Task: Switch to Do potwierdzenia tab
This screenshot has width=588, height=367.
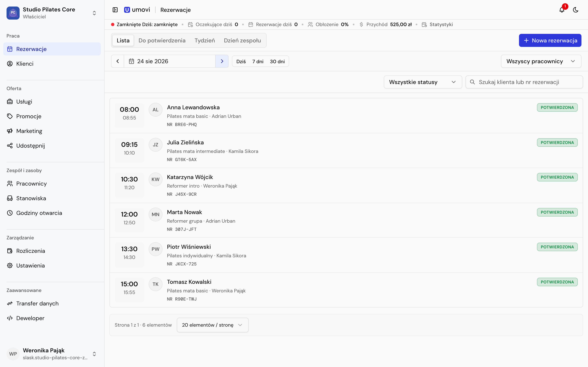Action: pos(162,41)
